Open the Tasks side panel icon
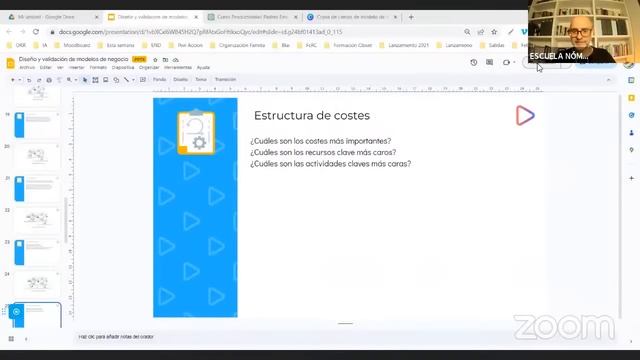This screenshot has height=360, width=640. [631, 116]
